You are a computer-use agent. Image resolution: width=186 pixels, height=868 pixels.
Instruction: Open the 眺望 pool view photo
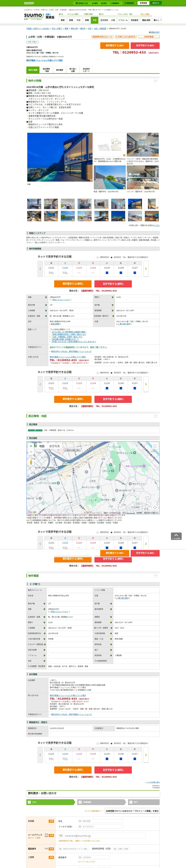110,178
